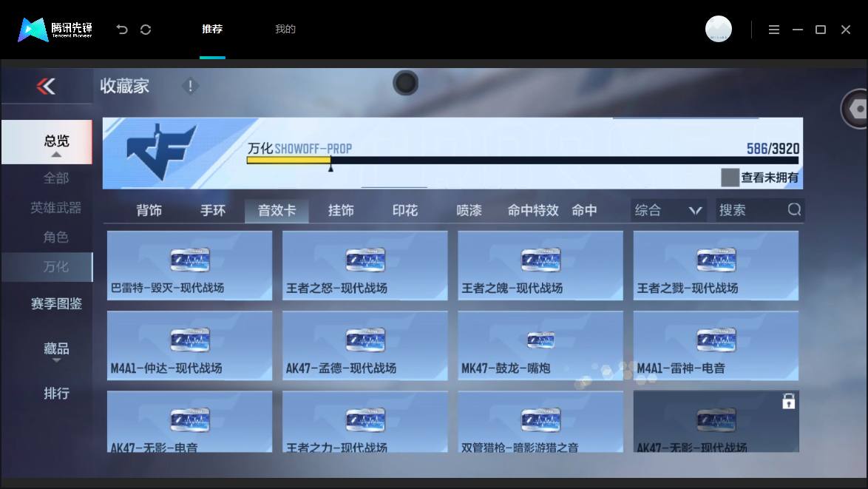The width and height of the screenshot is (868, 489).
Task: Open the hamburger menu icon
Action: [x=774, y=30]
